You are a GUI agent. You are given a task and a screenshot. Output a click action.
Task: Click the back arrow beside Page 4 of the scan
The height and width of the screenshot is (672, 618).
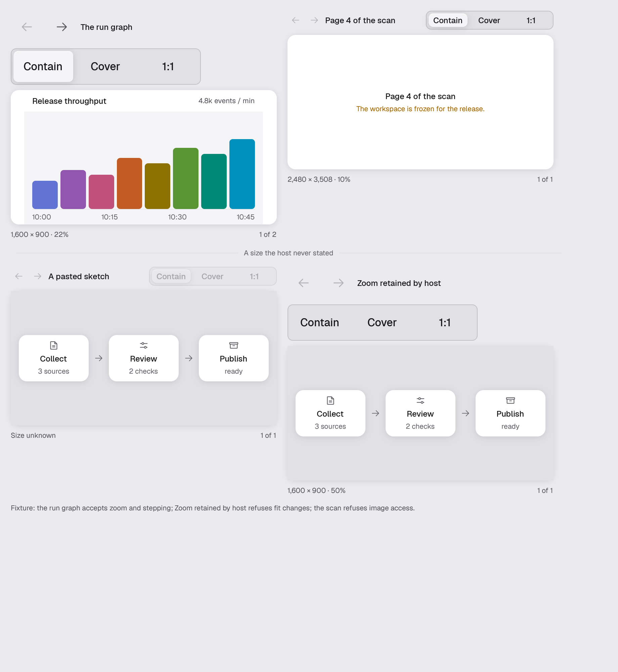pyautogui.click(x=296, y=20)
